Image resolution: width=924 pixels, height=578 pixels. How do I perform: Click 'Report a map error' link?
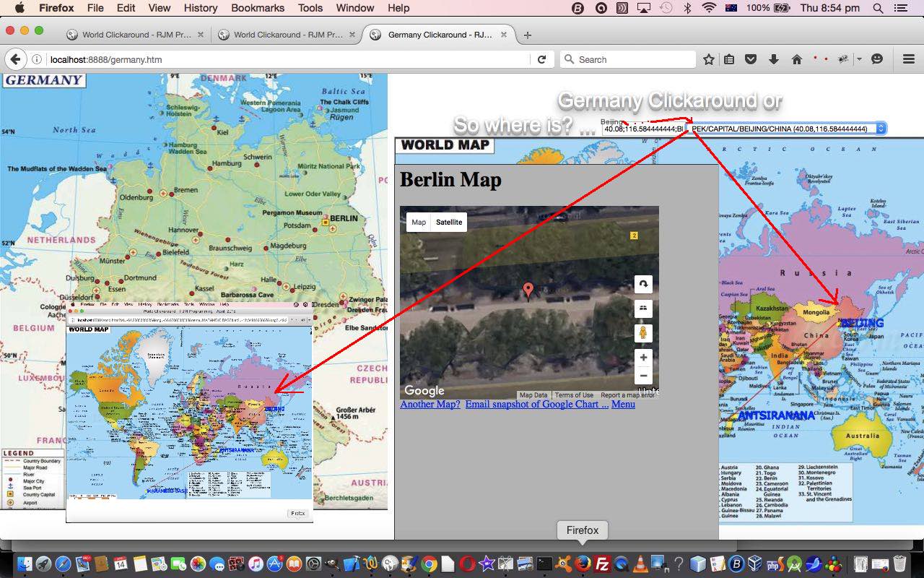pyautogui.click(x=627, y=395)
